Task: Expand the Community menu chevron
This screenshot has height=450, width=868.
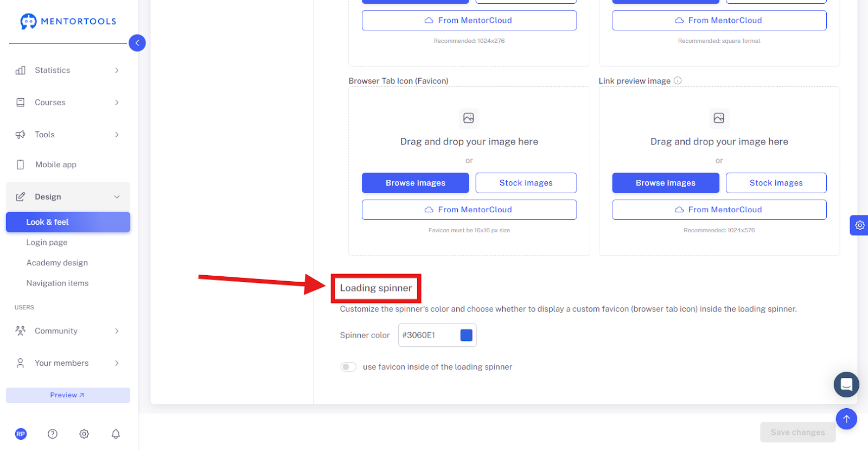Action: [x=117, y=331]
